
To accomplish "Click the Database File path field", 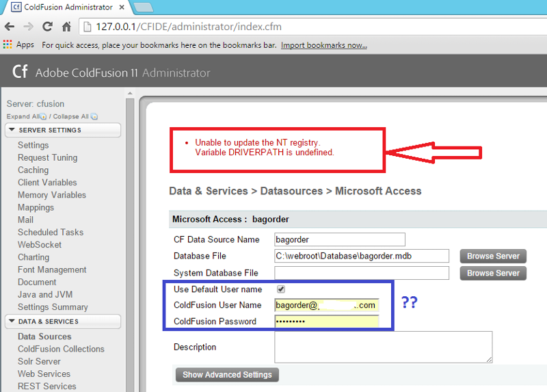I will [x=362, y=256].
